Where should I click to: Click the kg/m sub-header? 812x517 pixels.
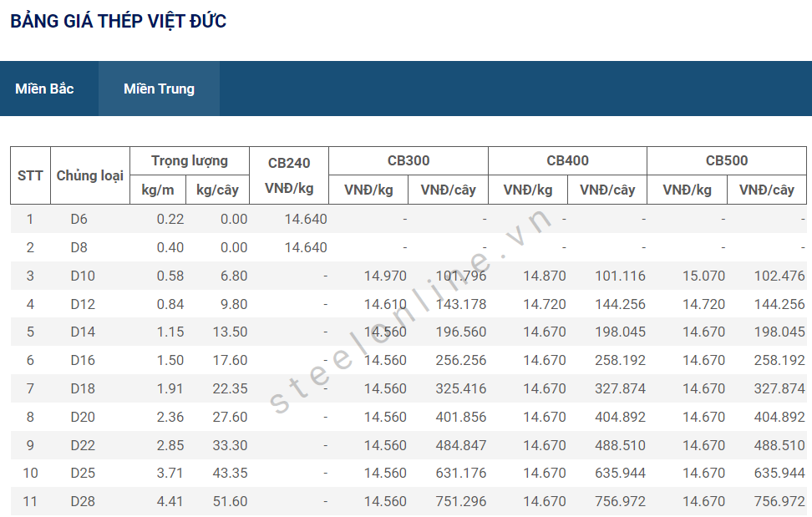click(x=158, y=190)
